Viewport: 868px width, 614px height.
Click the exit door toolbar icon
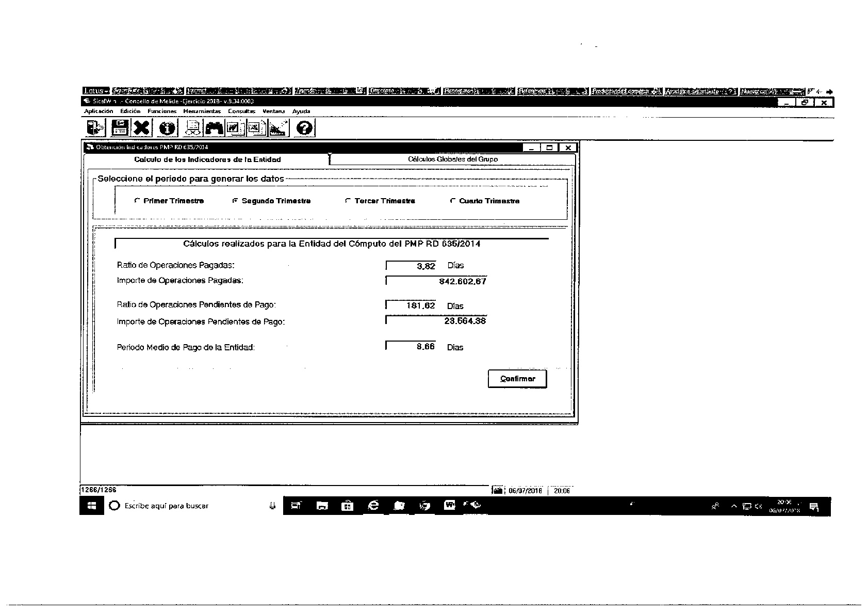point(95,127)
